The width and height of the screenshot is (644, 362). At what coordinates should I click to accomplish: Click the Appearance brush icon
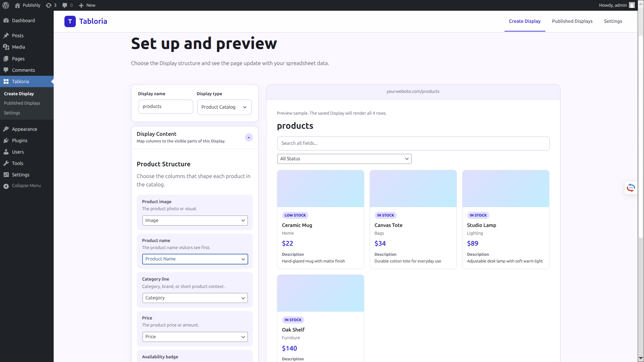click(x=6, y=129)
